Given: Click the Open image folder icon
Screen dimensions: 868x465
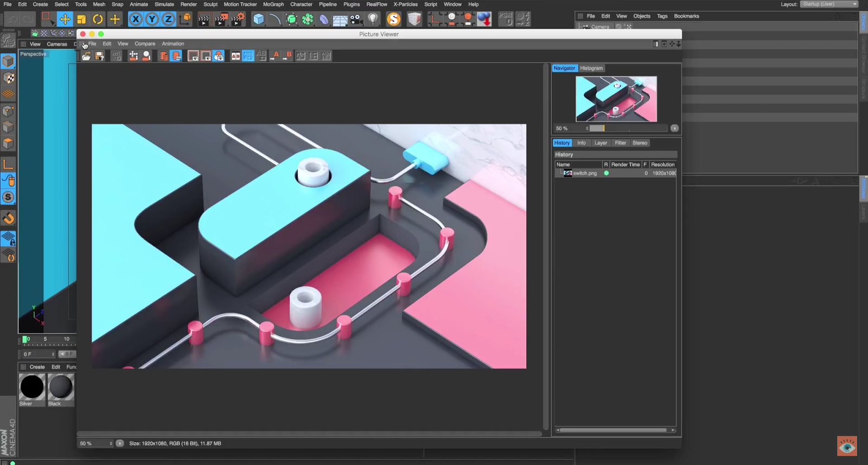Looking at the screenshot, I should pyautogui.click(x=86, y=56).
